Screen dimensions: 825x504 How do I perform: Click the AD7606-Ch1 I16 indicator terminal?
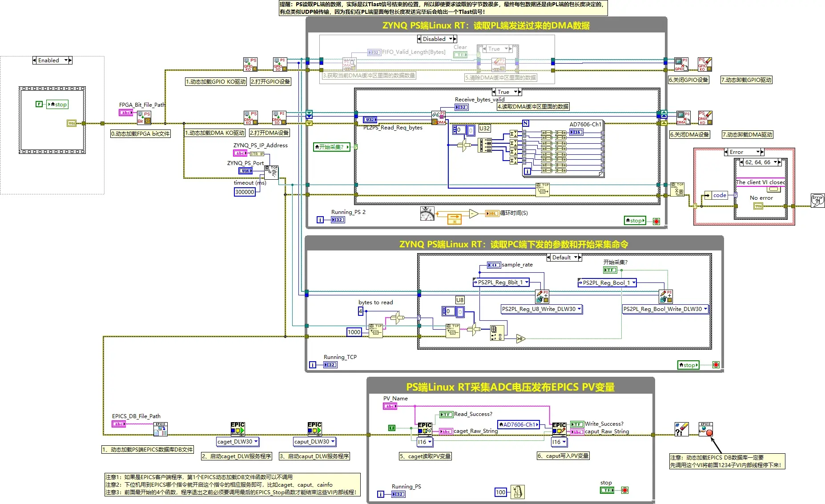576,132
